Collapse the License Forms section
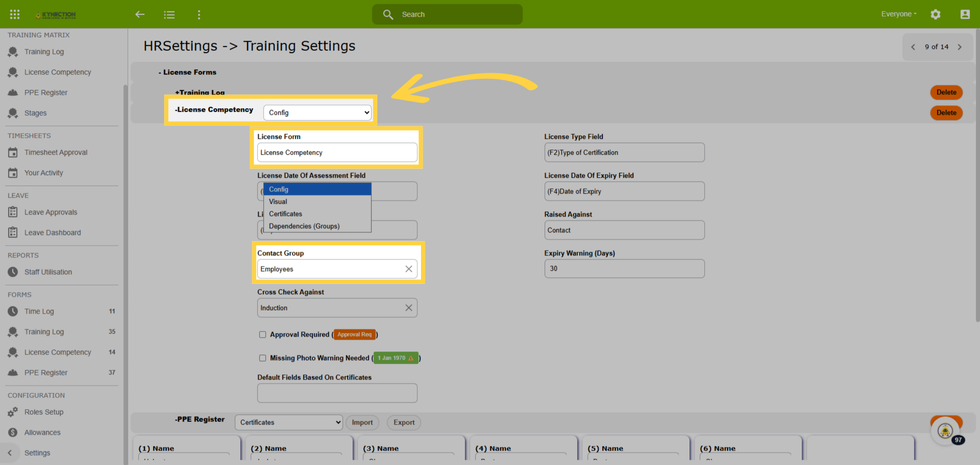 coord(187,72)
